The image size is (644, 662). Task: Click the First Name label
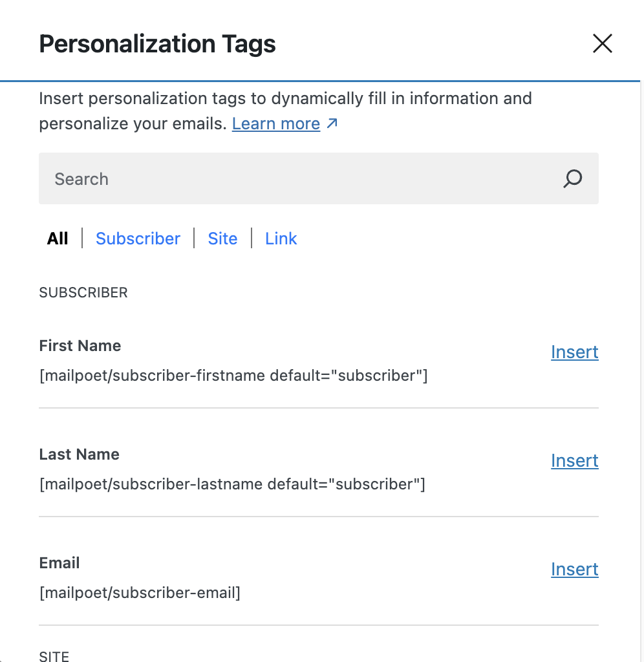pos(80,345)
